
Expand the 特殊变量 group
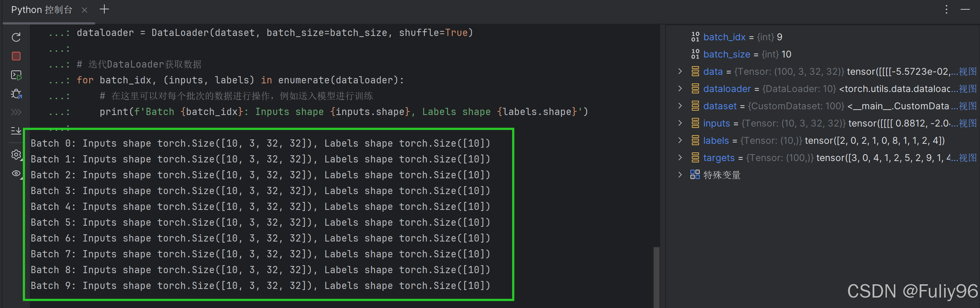[680, 175]
